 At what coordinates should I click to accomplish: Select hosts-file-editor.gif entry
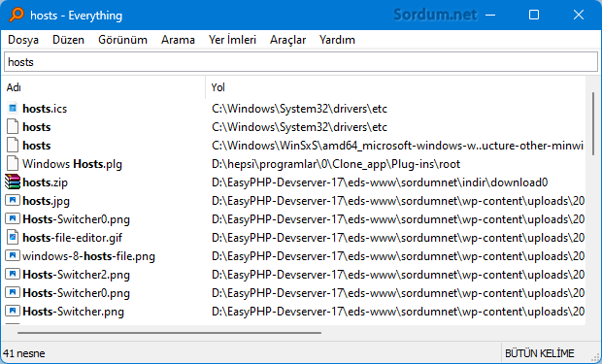point(72,238)
